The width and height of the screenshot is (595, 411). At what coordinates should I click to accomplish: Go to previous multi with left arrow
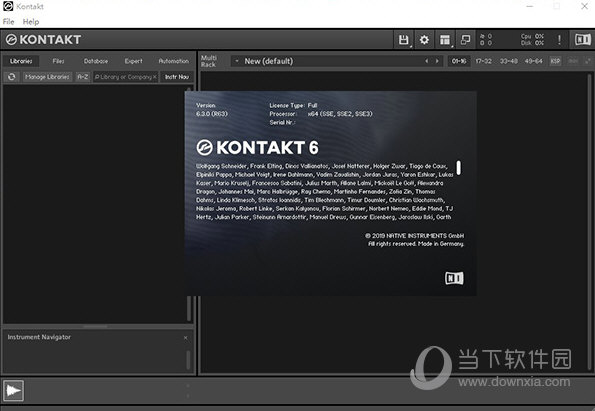pyautogui.click(x=427, y=61)
